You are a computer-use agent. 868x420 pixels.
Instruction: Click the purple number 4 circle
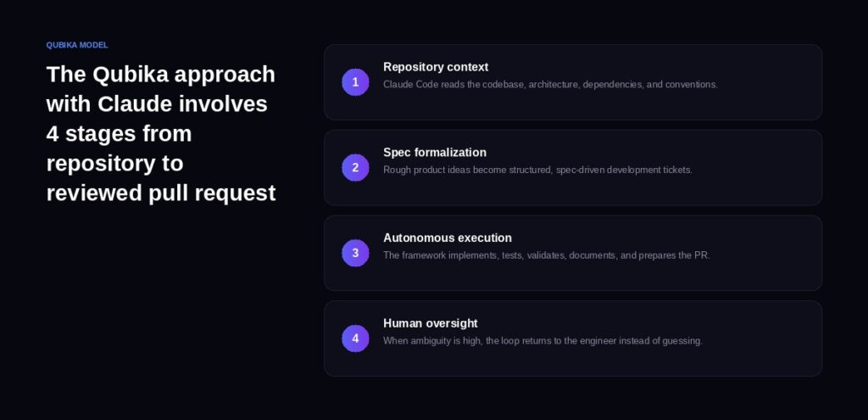tap(355, 339)
